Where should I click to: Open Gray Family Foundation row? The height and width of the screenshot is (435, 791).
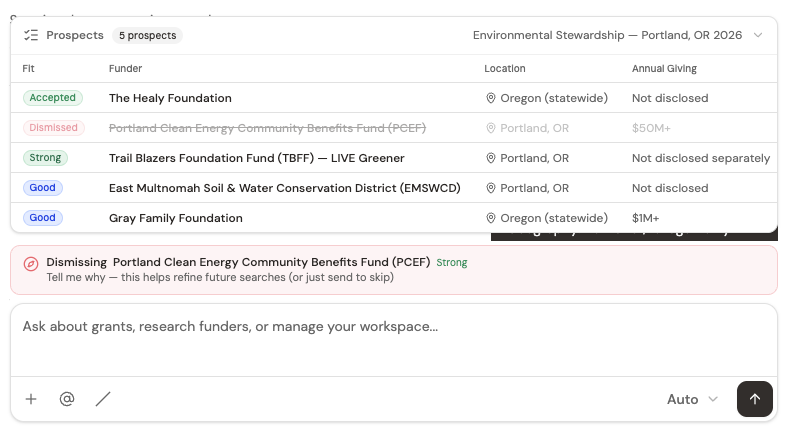coord(393,218)
